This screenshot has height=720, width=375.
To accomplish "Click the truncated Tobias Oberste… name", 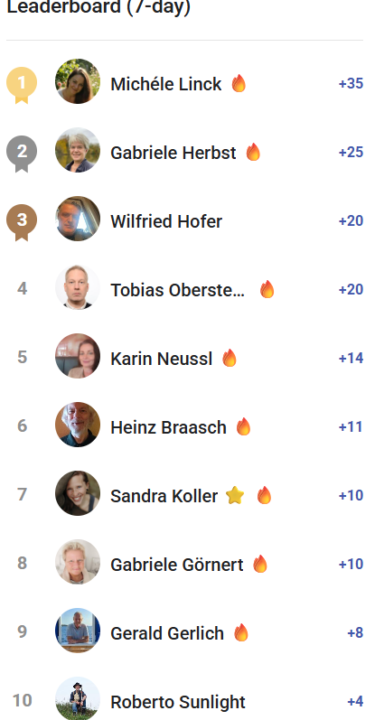I will (x=178, y=290).
